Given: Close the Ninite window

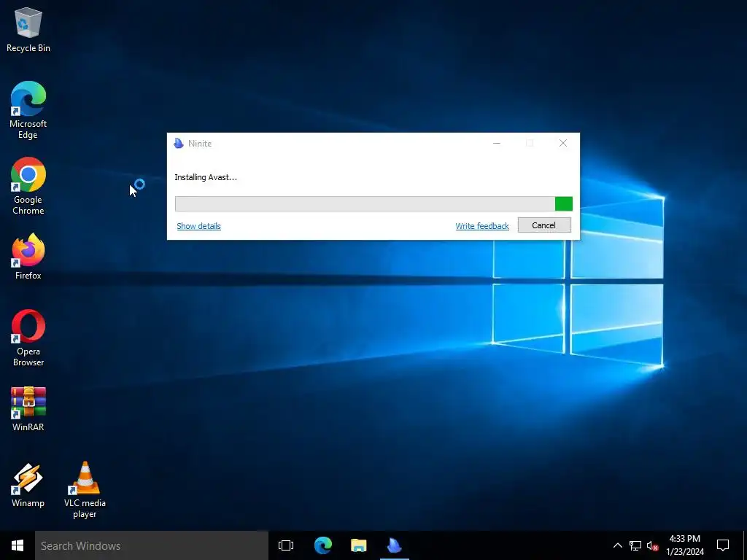Looking at the screenshot, I should point(563,143).
